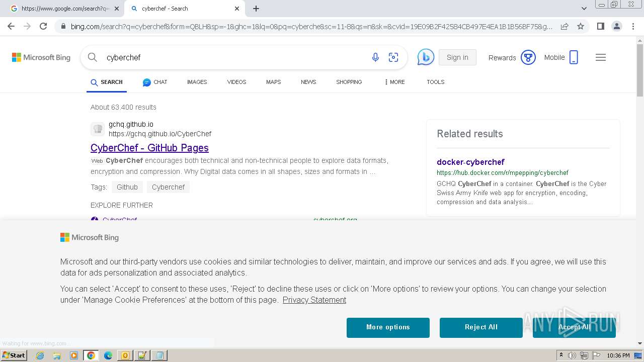
Task: Bookmark this page with the star icon
Action: [581, 26]
